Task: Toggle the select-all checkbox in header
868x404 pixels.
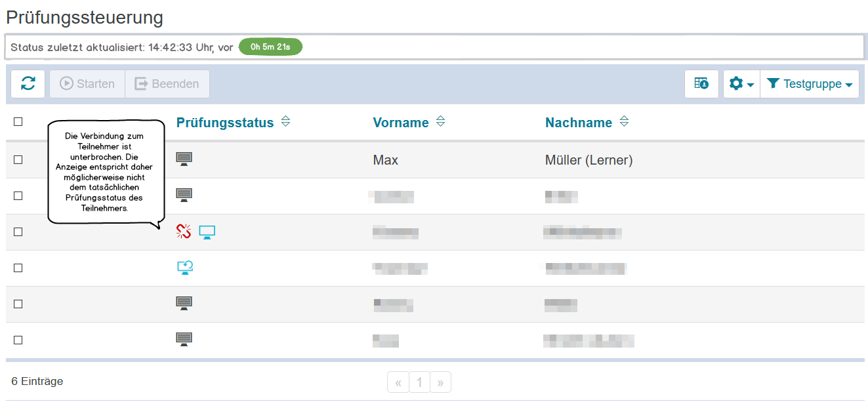Action: click(18, 121)
